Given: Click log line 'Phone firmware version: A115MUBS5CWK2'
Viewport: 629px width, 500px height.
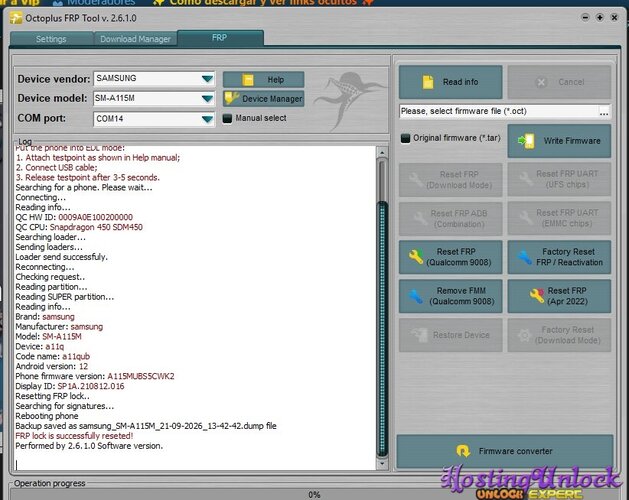Looking at the screenshot, I should coord(95,376).
